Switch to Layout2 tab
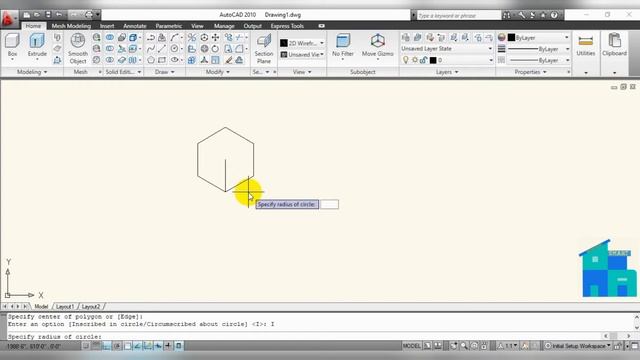The width and height of the screenshot is (640, 360). [91, 306]
